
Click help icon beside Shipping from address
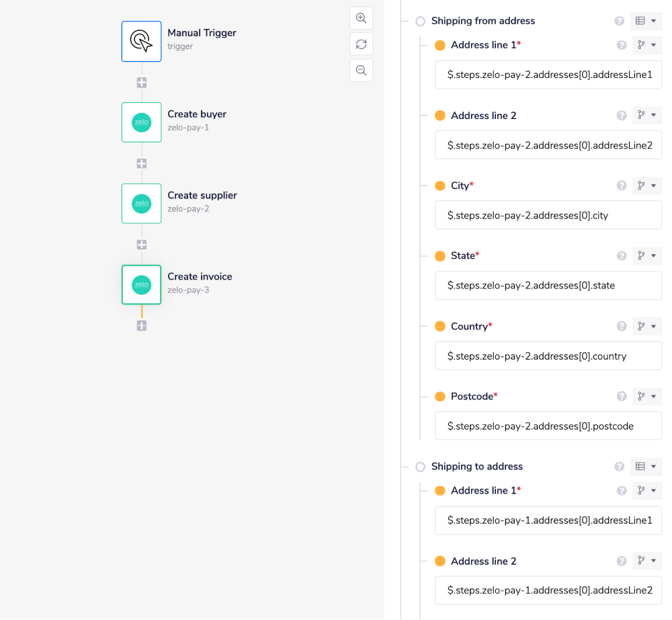(620, 21)
